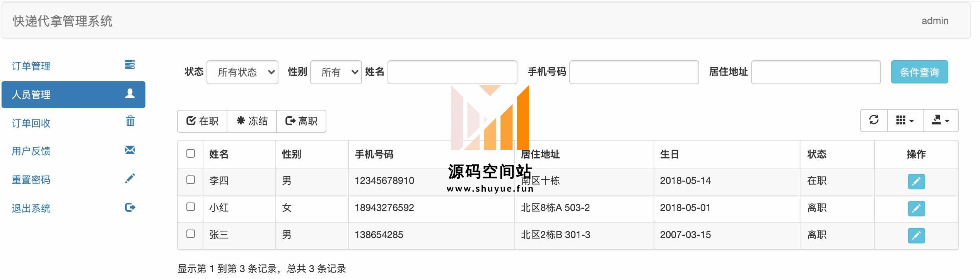This screenshot has height=279, width=980.
Task: Open the 状态 status dropdown
Action: coord(242,72)
